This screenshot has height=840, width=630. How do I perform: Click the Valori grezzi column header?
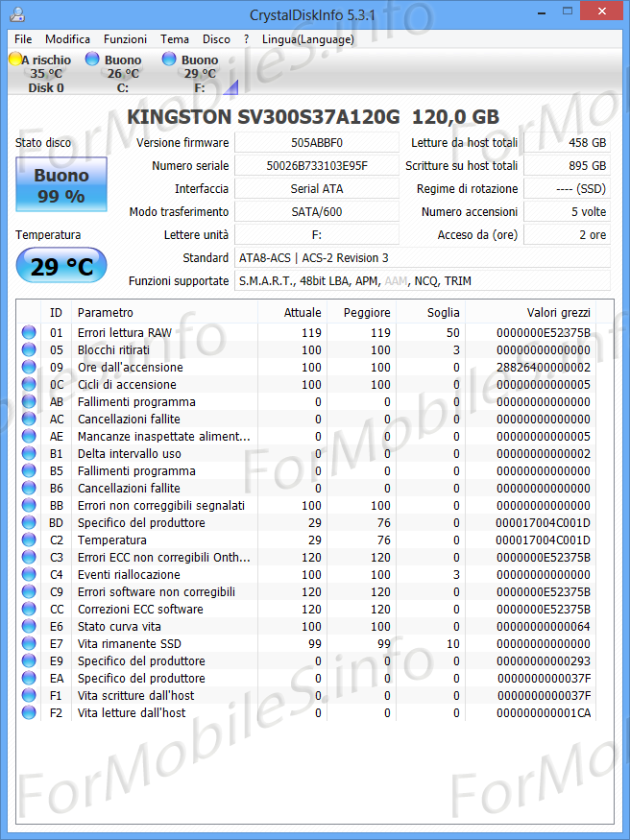pos(558,312)
